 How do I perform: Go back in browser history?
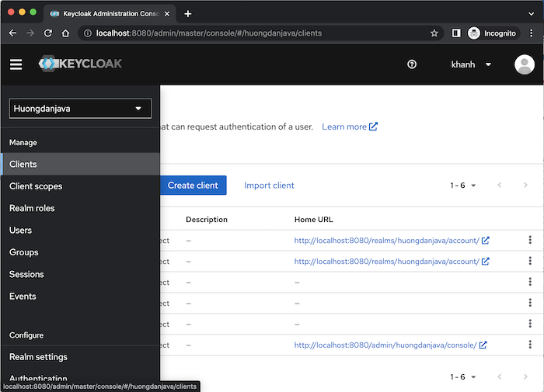point(13,33)
